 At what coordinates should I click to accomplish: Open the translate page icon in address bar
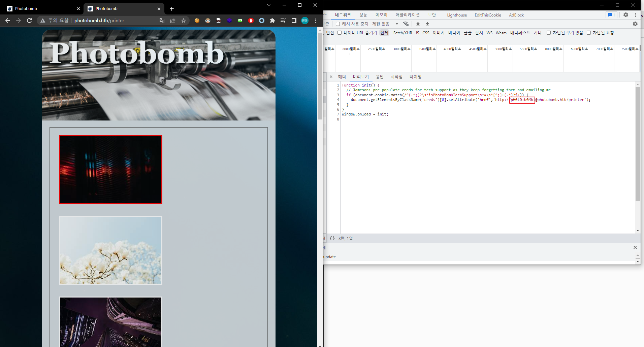pyautogui.click(x=162, y=21)
